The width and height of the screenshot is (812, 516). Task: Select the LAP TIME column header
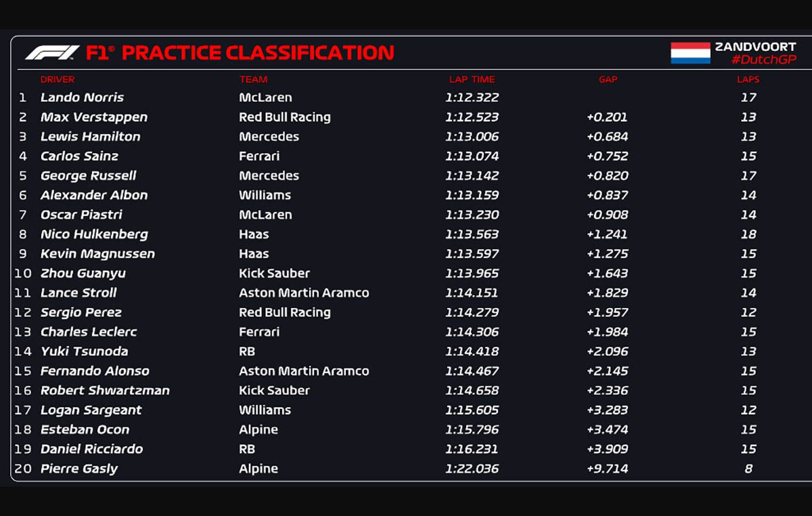click(472, 79)
